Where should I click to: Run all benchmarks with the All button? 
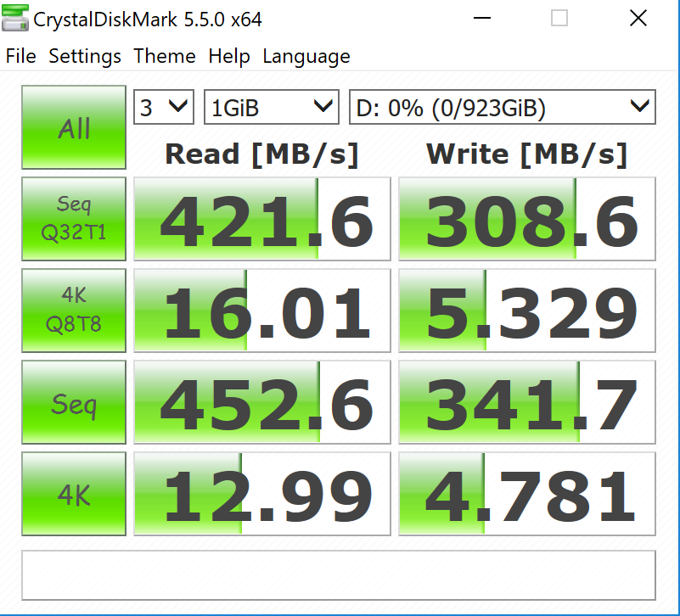(74, 127)
